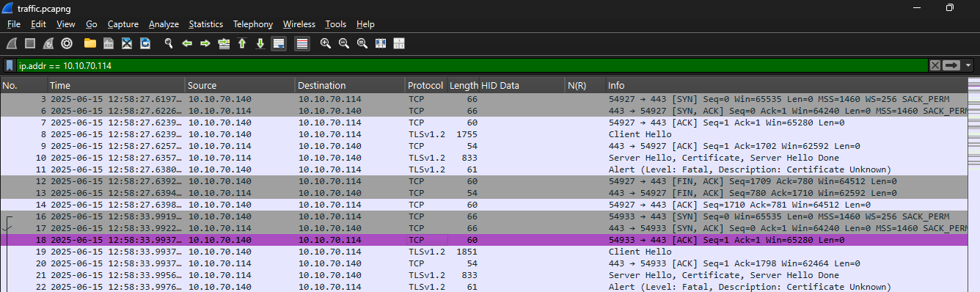Open display filter bookmarks icon

click(x=10, y=65)
